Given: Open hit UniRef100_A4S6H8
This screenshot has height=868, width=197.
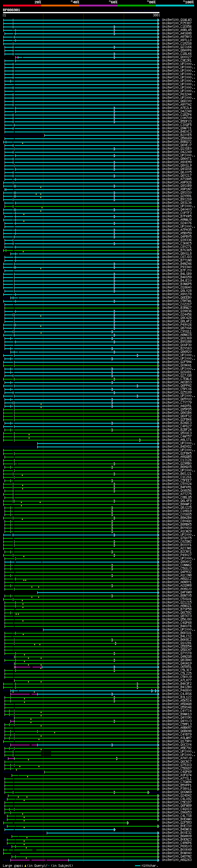Looking at the screenshot, I should pos(177,33).
